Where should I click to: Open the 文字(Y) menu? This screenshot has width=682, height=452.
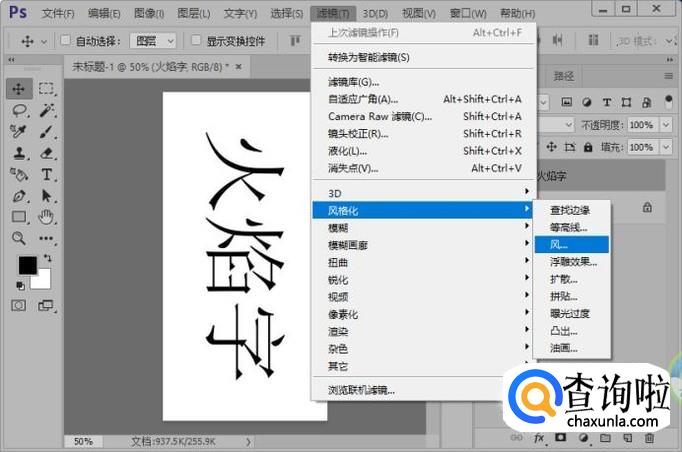240,13
